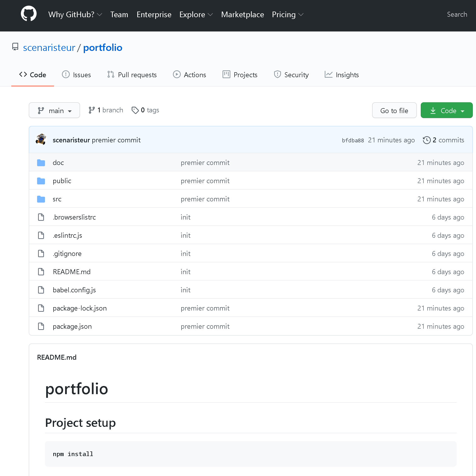Expand the Explore menu
The image size is (476, 476).
(x=196, y=15)
